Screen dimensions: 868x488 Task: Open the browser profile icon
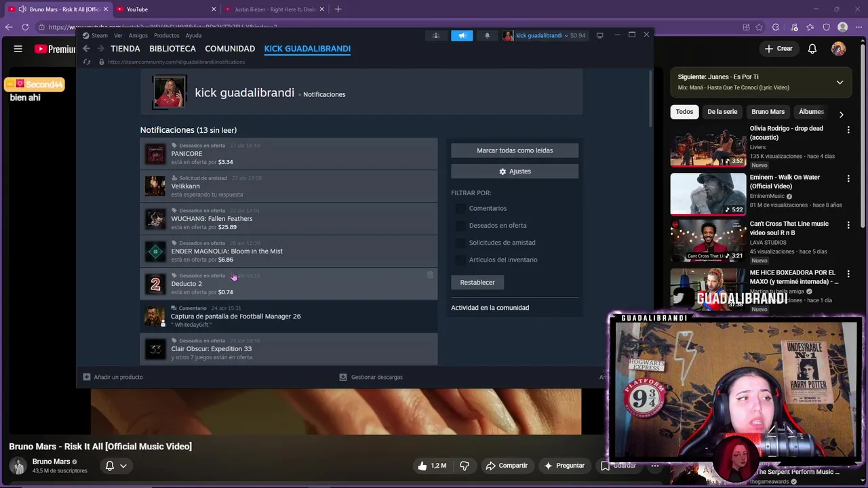point(842,27)
